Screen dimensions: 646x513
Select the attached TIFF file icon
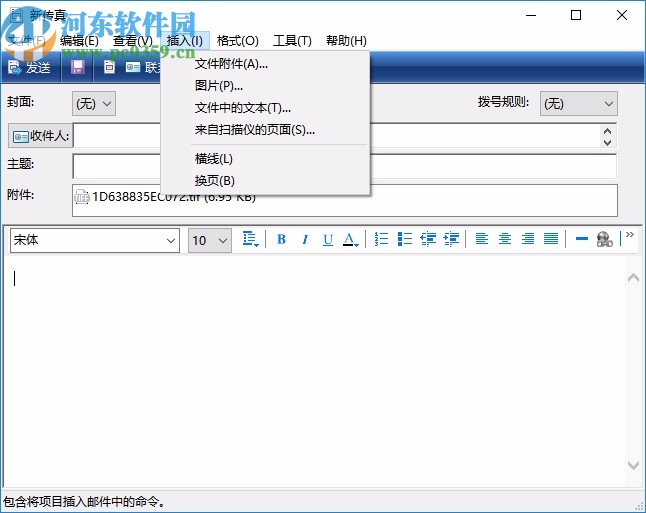pos(82,197)
